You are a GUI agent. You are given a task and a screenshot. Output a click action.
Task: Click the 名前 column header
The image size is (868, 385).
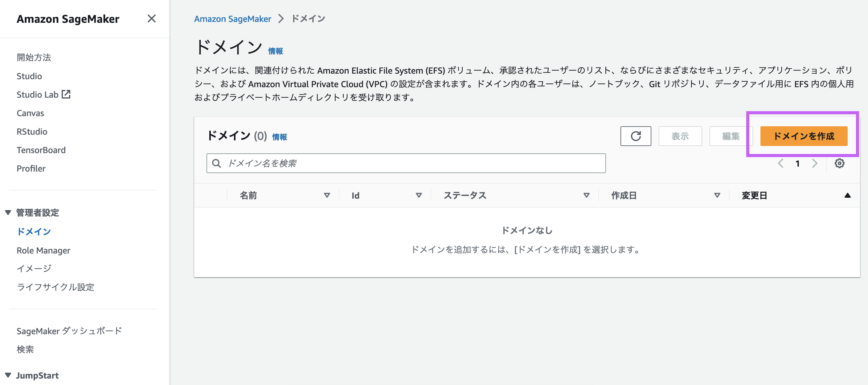pyautogui.click(x=248, y=195)
